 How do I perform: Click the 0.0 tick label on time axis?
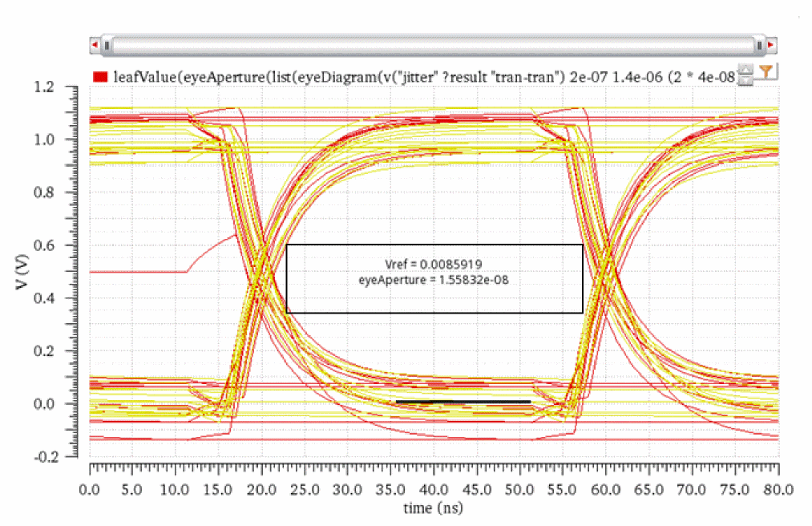tap(90, 489)
